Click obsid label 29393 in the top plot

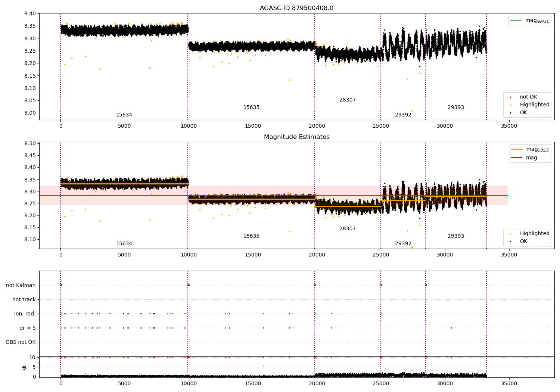pos(456,108)
